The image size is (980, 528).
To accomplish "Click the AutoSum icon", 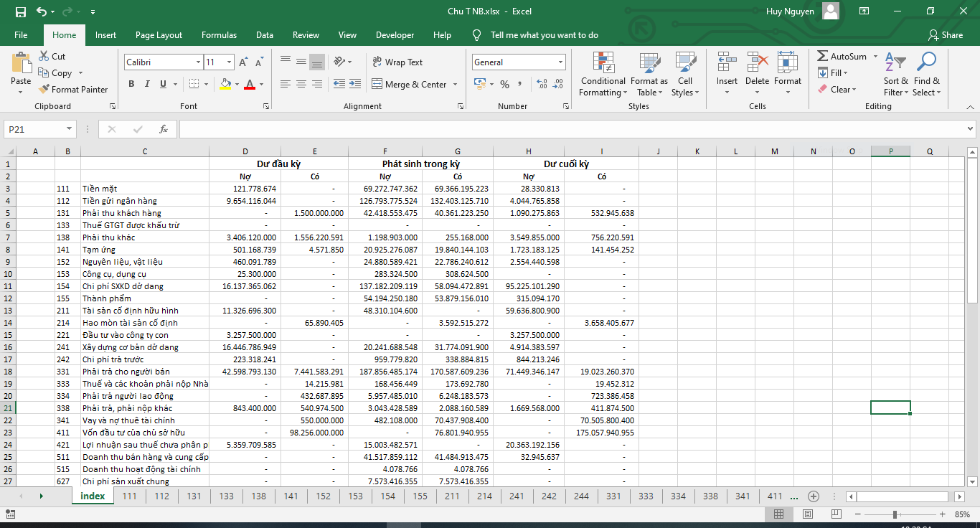I will pos(823,57).
